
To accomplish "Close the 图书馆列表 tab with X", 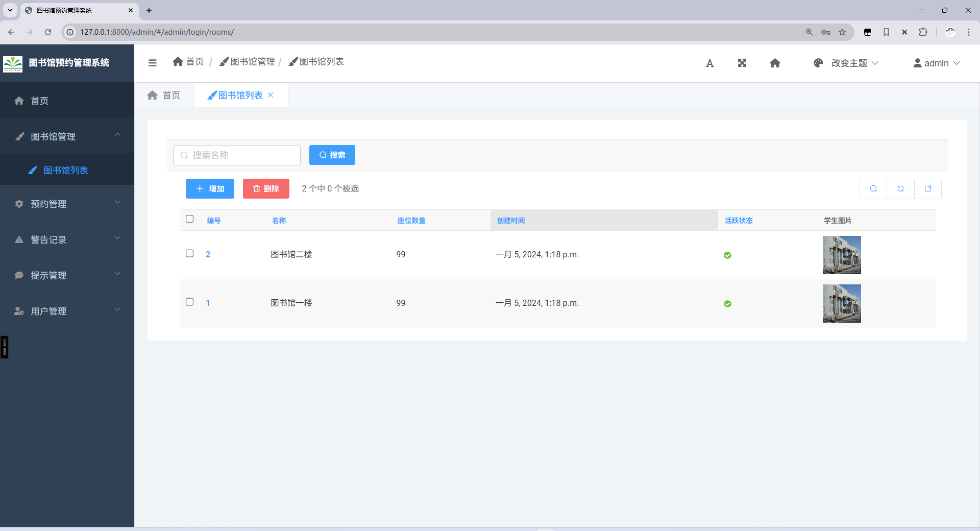I will pos(271,95).
